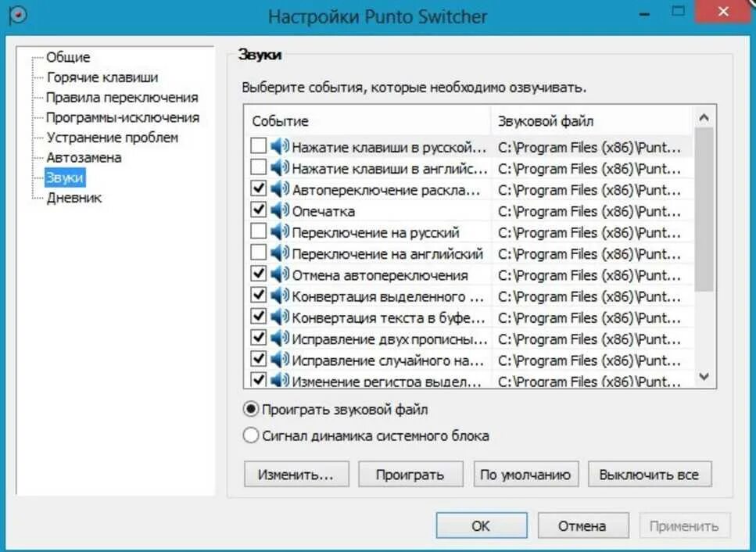Click speaker icon beside Конвертация выделенного
The width and height of the screenshot is (756, 552).
[x=280, y=295]
